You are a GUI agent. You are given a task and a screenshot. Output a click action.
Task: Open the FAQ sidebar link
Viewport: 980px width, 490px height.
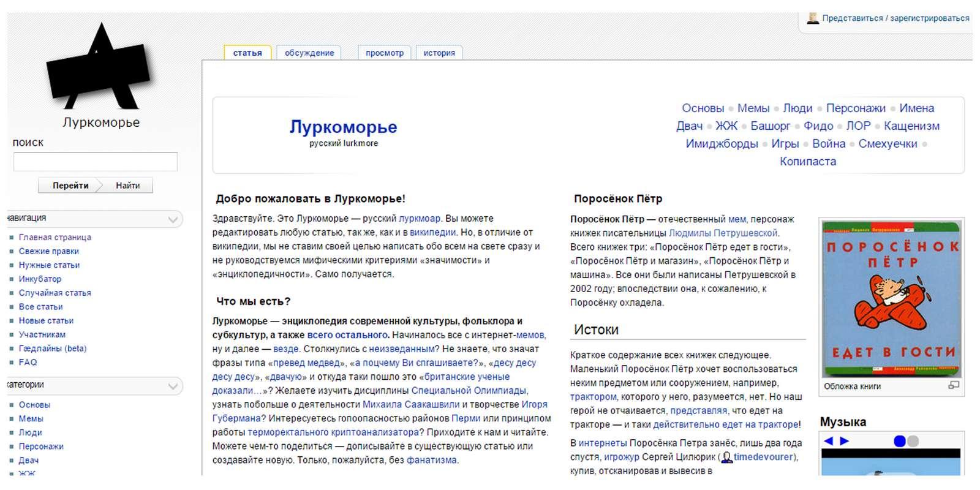[28, 362]
